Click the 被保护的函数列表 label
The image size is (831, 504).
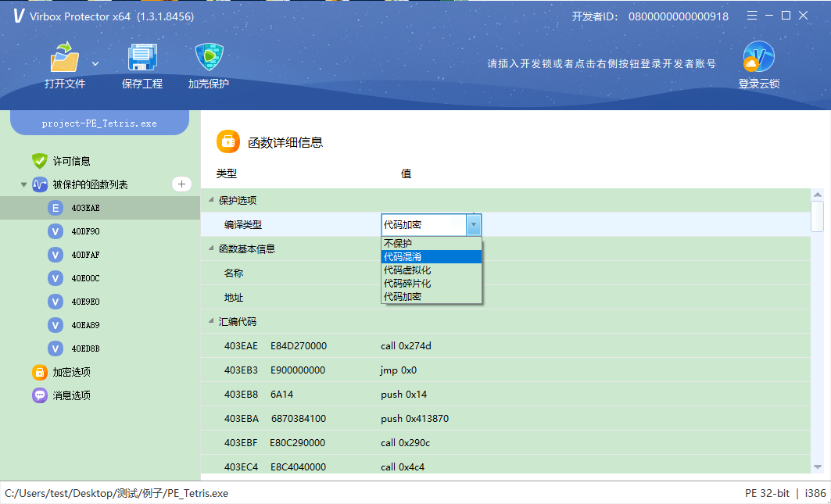pos(90,184)
